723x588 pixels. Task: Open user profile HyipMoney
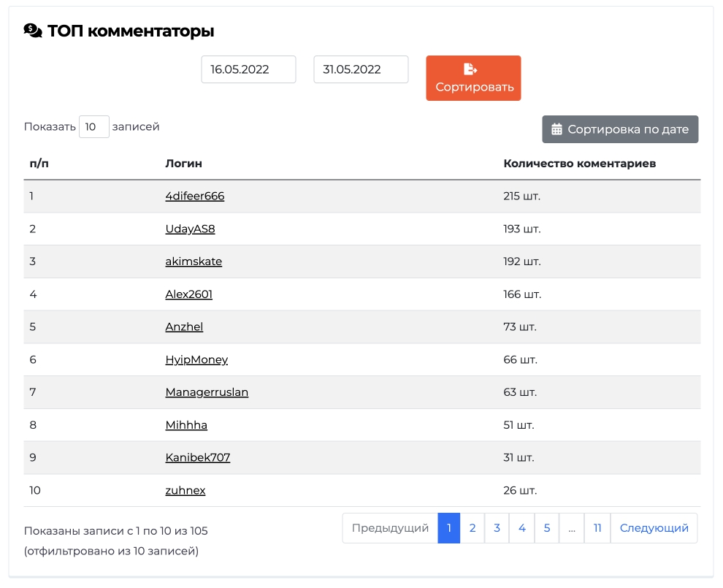tap(196, 359)
